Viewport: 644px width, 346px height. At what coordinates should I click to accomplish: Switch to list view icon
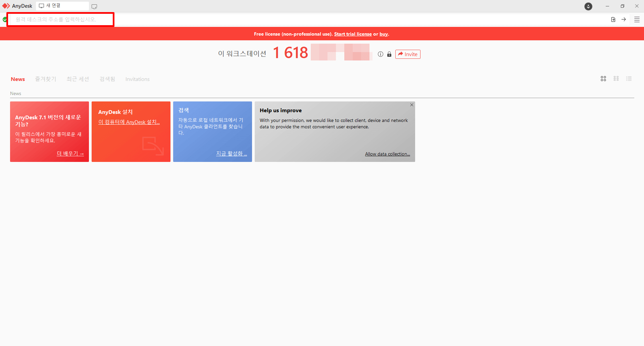pyautogui.click(x=629, y=79)
